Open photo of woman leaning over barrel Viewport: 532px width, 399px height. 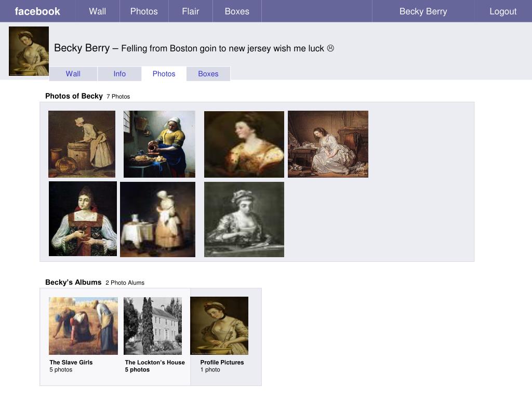pyautogui.click(x=82, y=144)
